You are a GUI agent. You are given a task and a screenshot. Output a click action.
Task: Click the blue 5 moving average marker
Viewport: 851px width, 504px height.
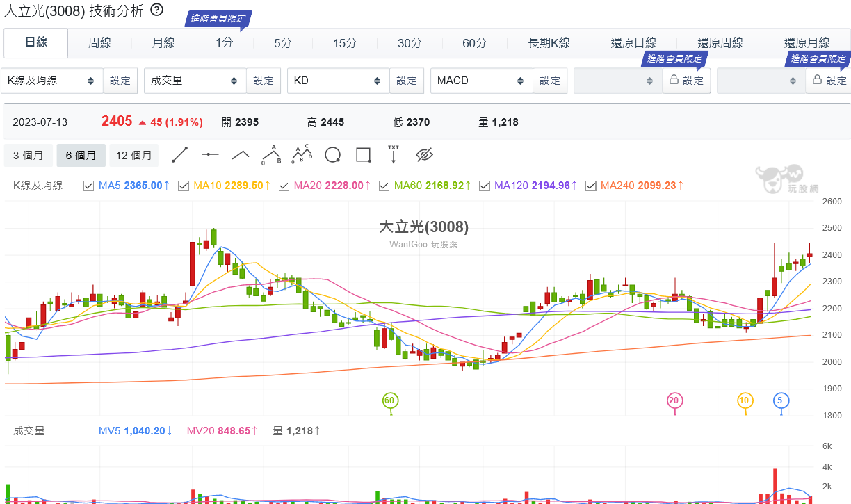coord(781,400)
